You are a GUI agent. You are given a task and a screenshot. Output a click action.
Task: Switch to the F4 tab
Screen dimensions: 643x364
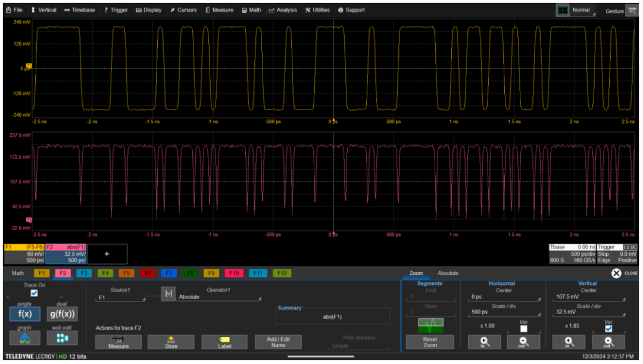105,273
